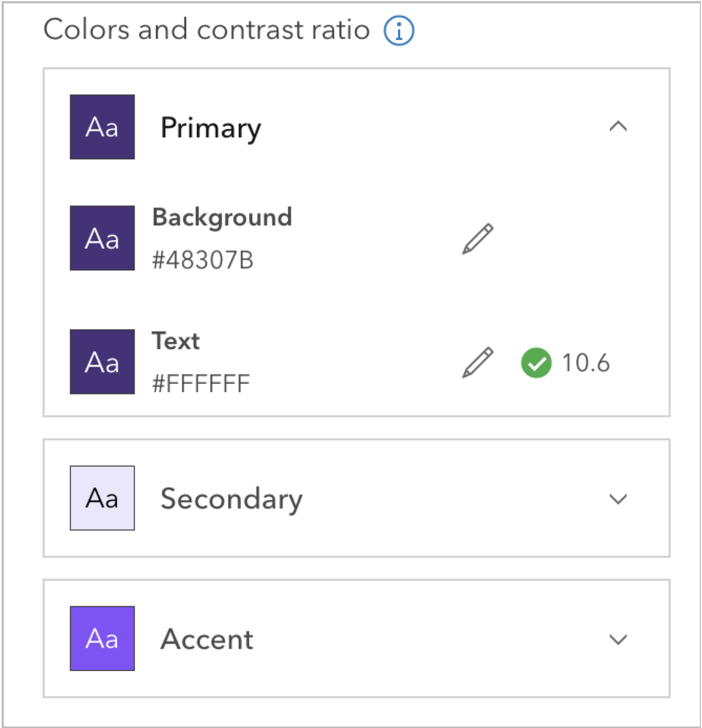Click the Colors and contrast ratio title
The width and height of the screenshot is (702, 728).
(x=206, y=29)
